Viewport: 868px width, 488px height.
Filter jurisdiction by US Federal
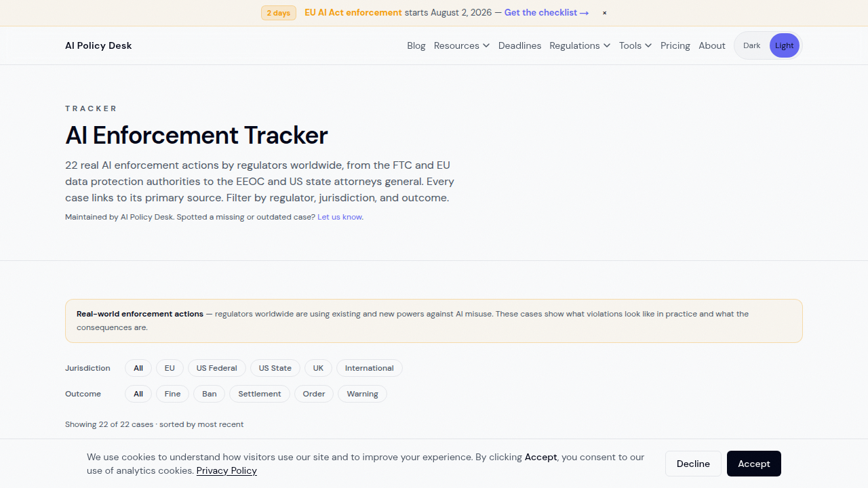click(217, 368)
